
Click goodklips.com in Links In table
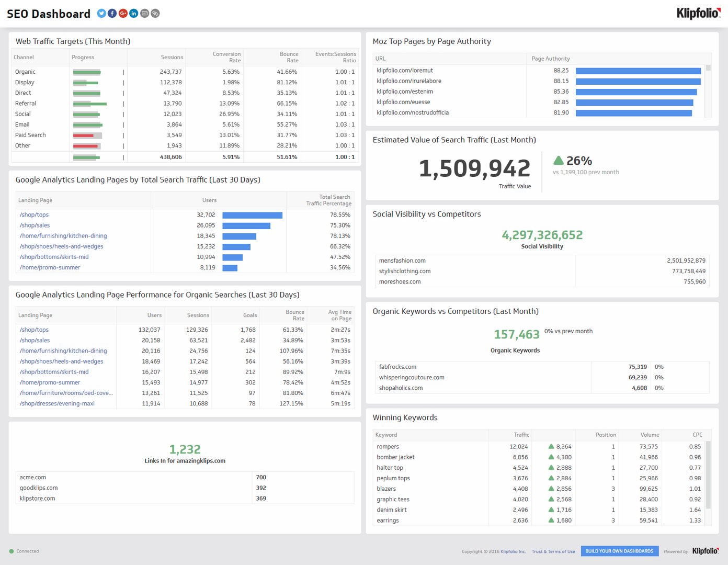pos(39,488)
